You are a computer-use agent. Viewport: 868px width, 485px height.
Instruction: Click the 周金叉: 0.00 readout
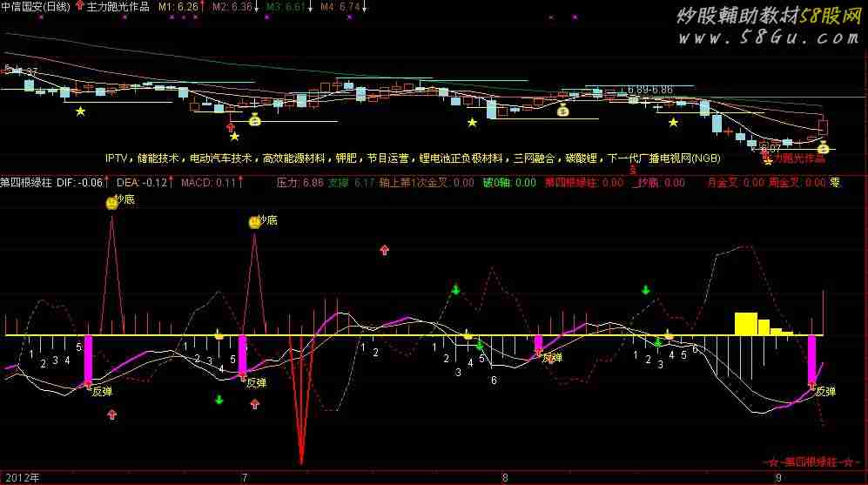click(797, 182)
